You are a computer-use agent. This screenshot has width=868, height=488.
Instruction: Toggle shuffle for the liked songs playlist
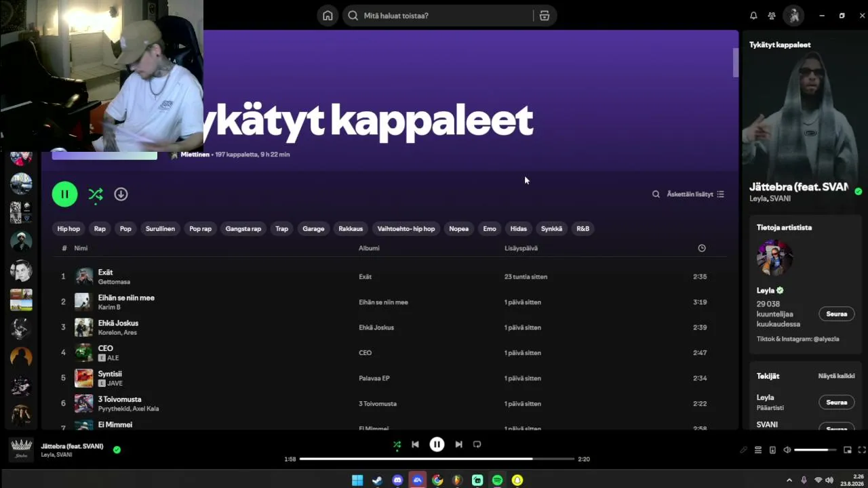[96, 195]
